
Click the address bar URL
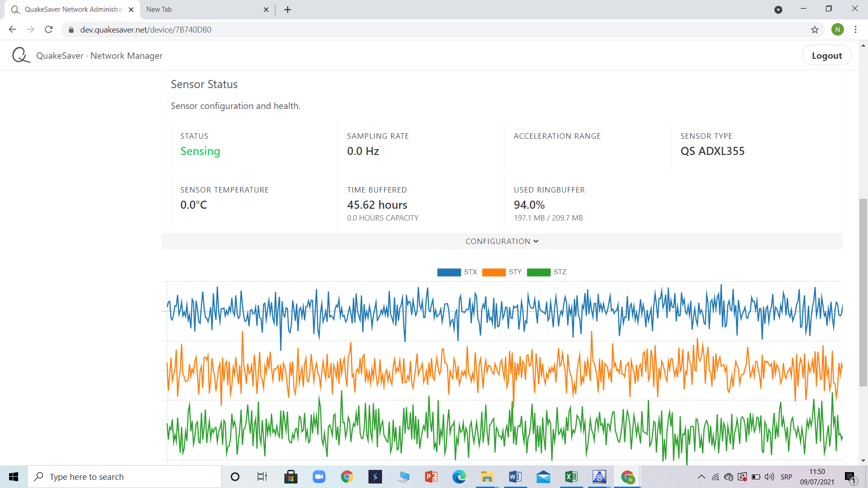[x=146, y=30]
